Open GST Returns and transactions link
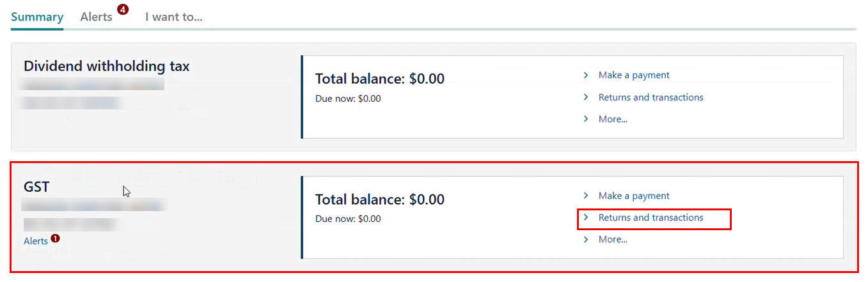 click(x=651, y=218)
